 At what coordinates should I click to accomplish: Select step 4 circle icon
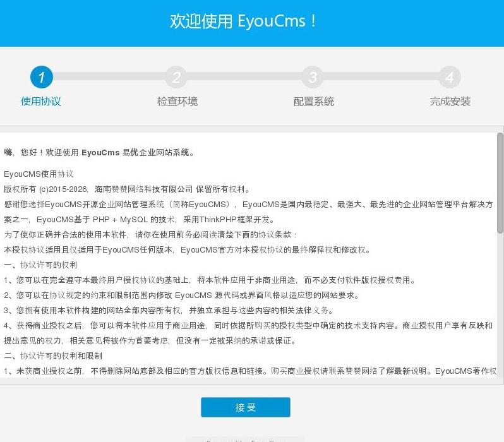450,77
